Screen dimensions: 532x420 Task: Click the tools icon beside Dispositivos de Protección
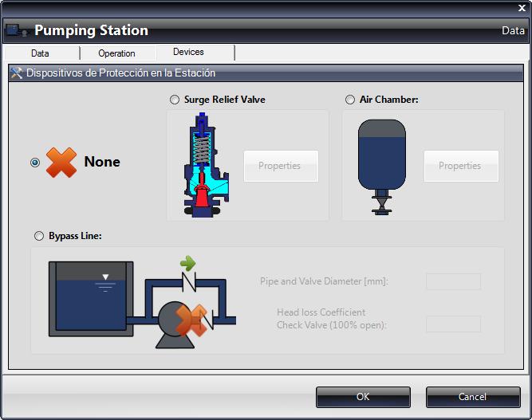16,73
